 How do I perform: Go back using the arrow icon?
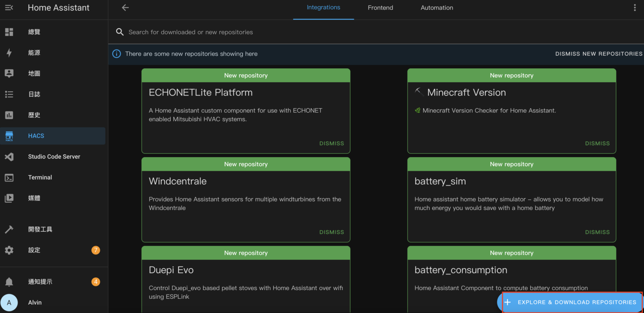[x=125, y=8]
